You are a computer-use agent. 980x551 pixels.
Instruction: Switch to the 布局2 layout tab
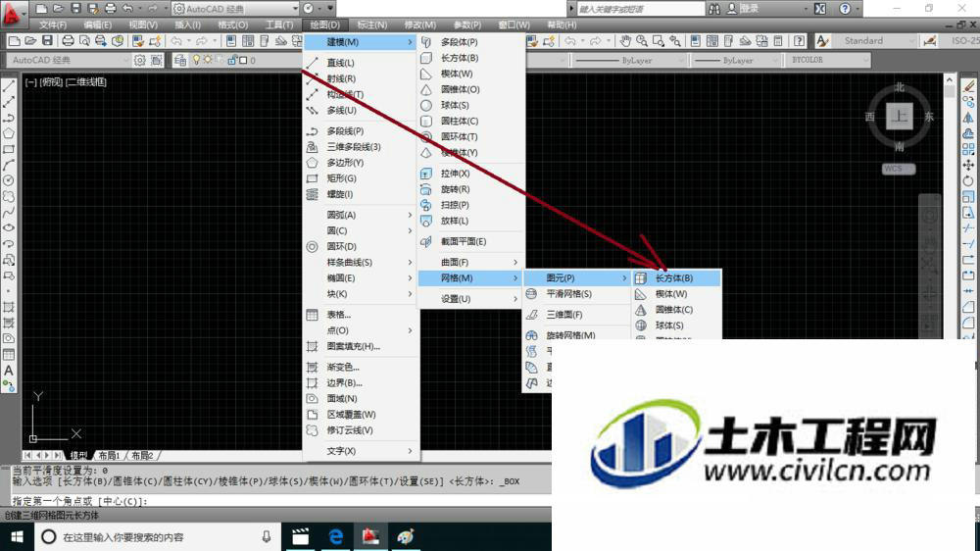(142, 455)
